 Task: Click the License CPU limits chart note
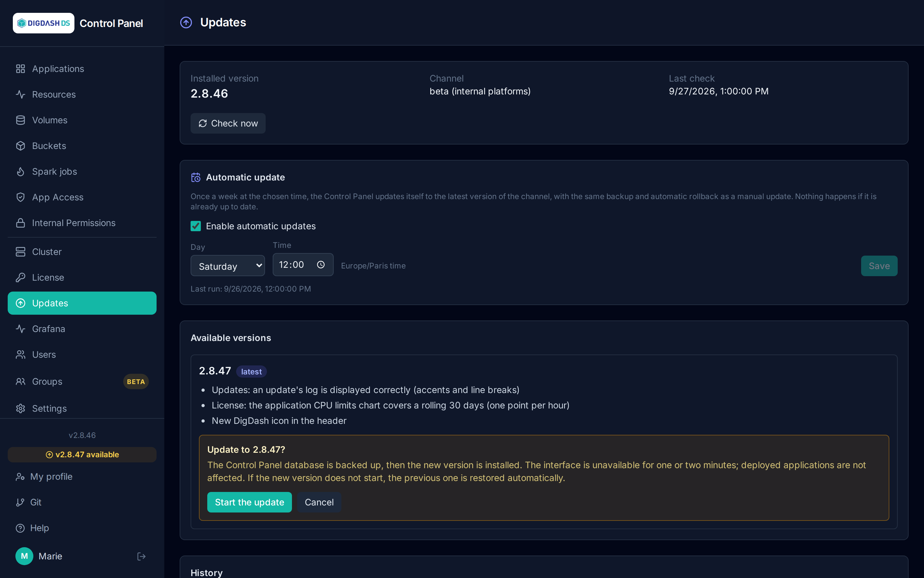(390, 405)
